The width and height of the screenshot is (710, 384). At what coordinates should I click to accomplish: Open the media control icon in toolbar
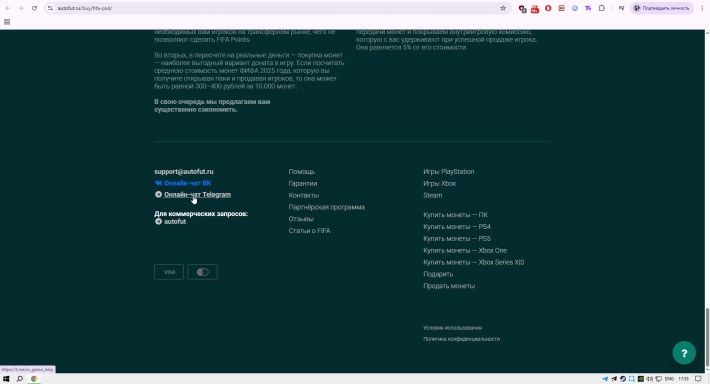pyautogui.click(x=621, y=8)
